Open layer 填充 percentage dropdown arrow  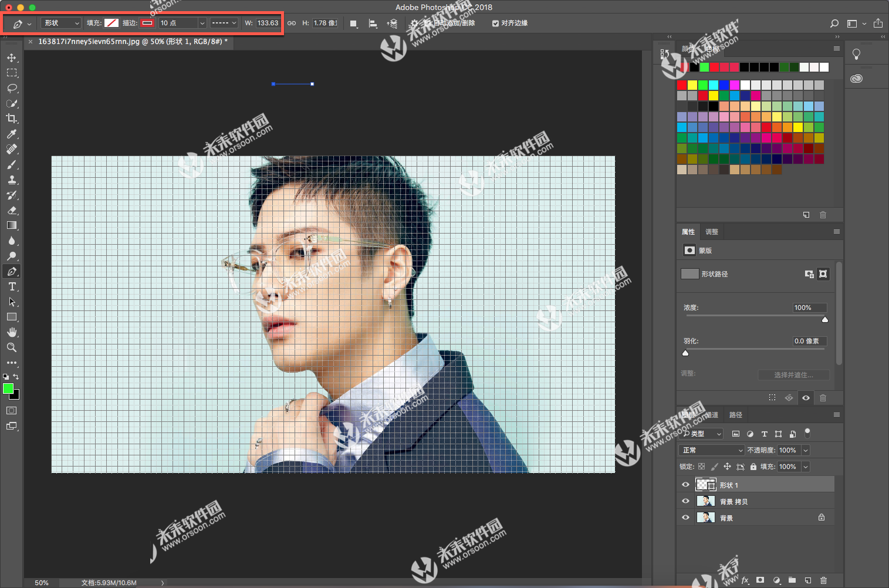click(806, 467)
